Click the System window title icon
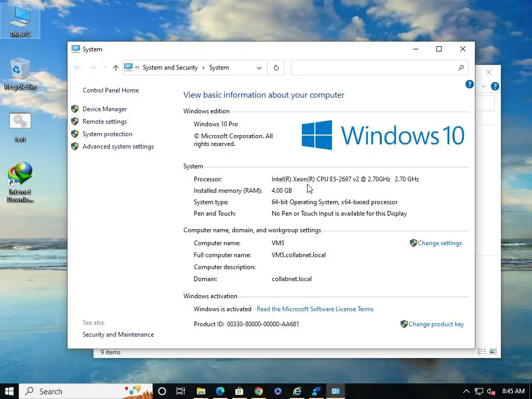 [x=76, y=49]
